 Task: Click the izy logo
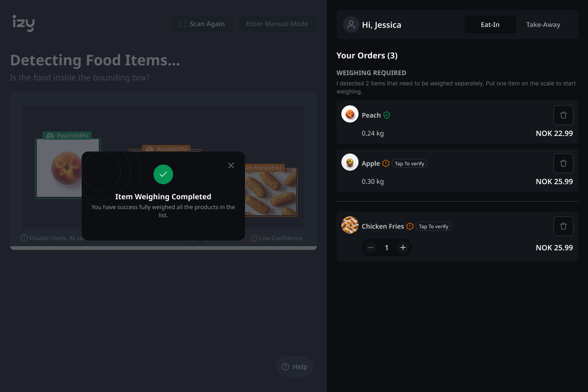pyautogui.click(x=24, y=23)
